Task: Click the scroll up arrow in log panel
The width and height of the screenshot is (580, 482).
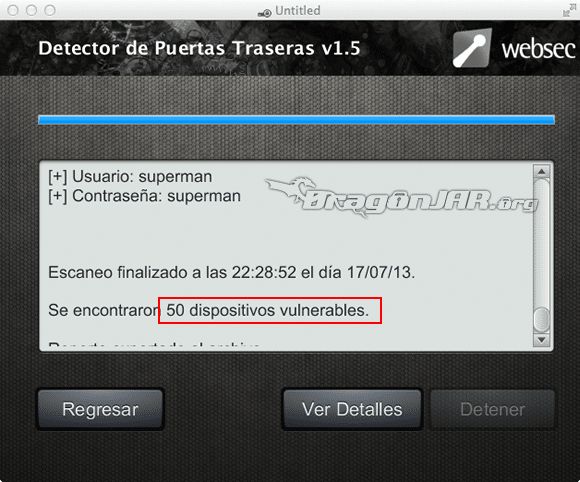Action: coord(542,172)
